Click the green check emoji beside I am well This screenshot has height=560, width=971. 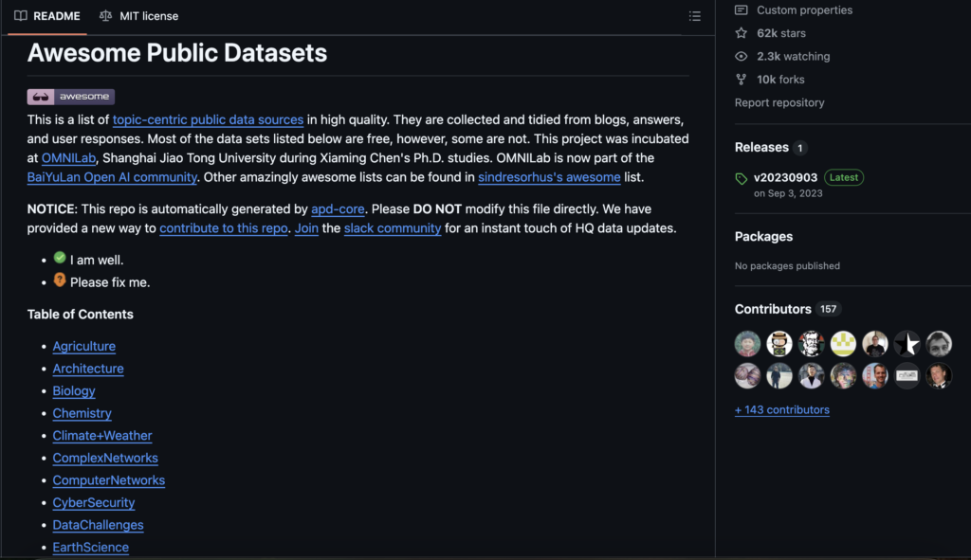point(59,257)
